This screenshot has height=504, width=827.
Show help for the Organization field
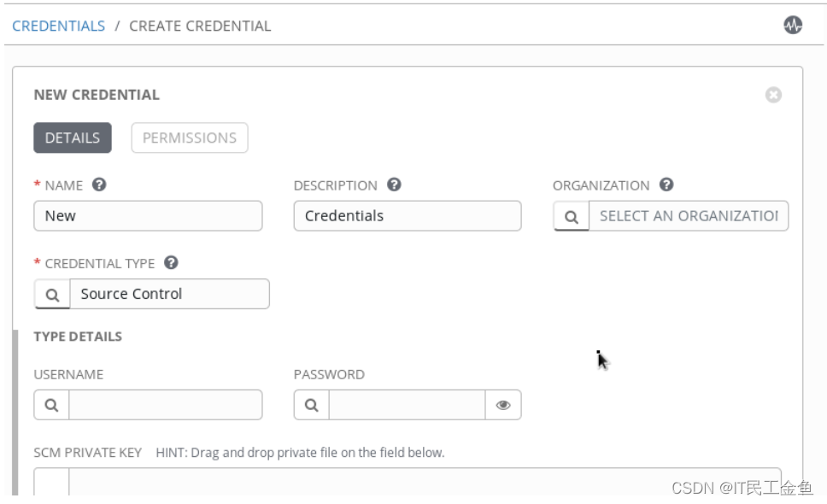[x=666, y=185]
